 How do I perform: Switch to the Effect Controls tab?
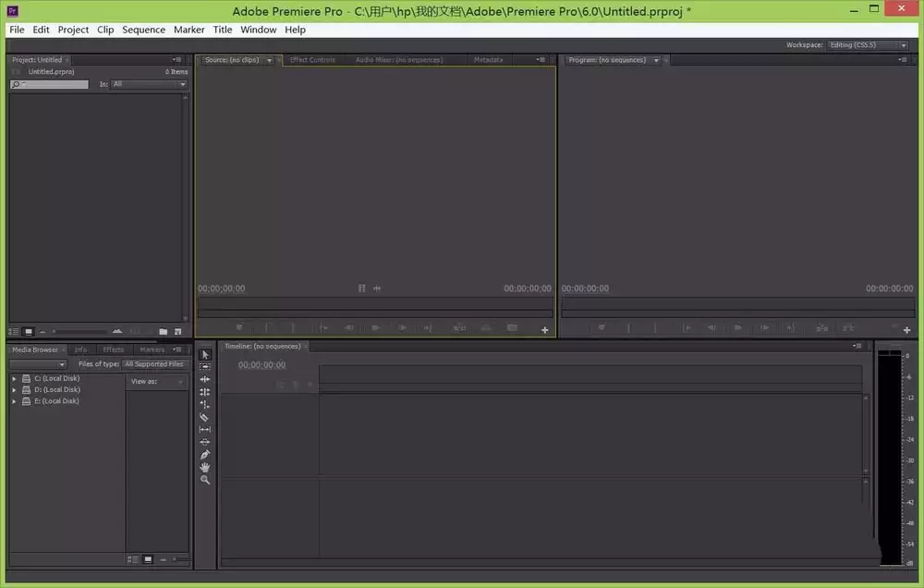click(x=312, y=60)
